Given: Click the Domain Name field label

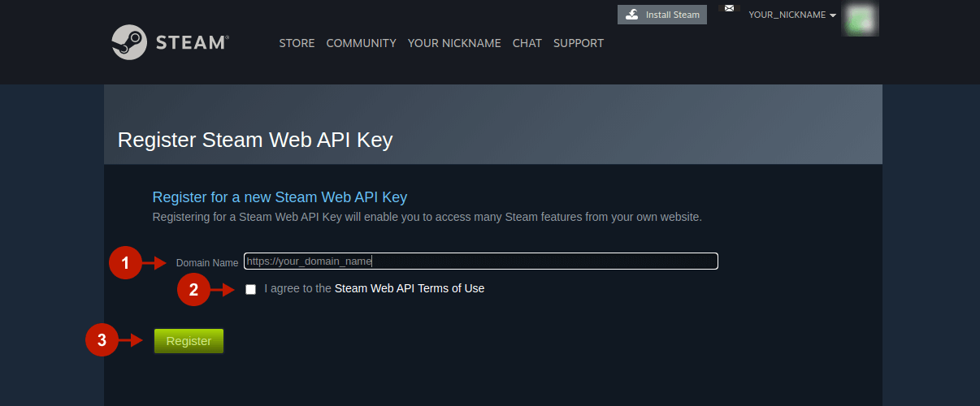Looking at the screenshot, I should (x=207, y=263).
